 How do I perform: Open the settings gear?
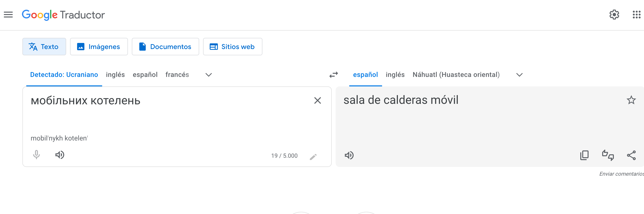[x=614, y=15]
